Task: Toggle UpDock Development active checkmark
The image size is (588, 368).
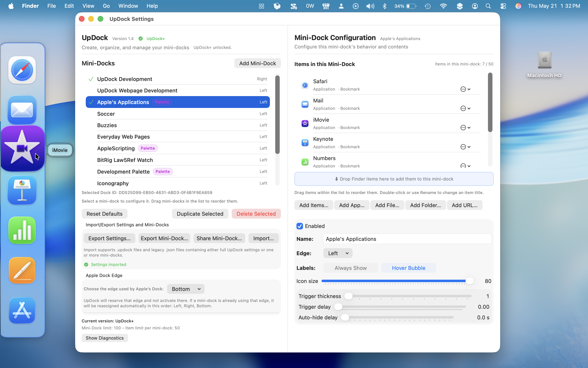Action: [91, 79]
